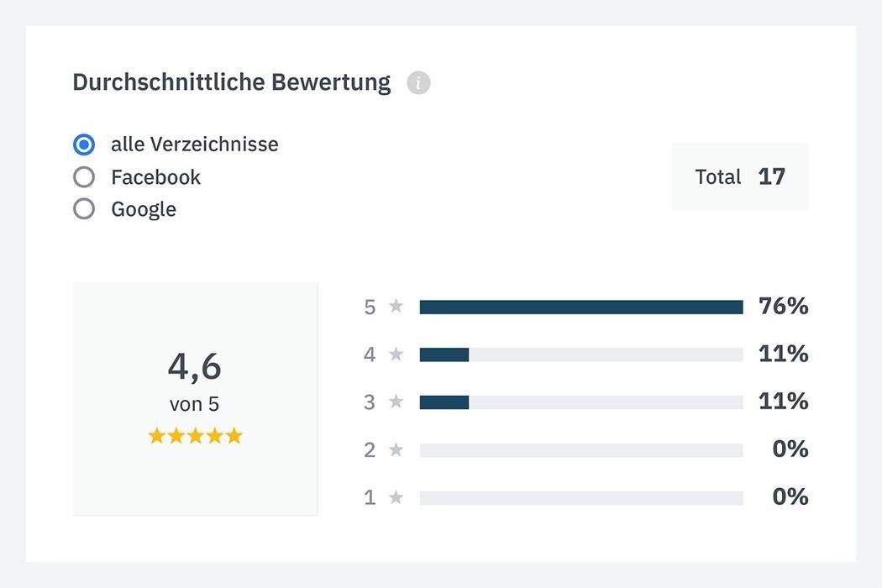The height and width of the screenshot is (588, 882).
Task: Click the Durchschnittliche Bewertung heading
Action: (x=232, y=82)
